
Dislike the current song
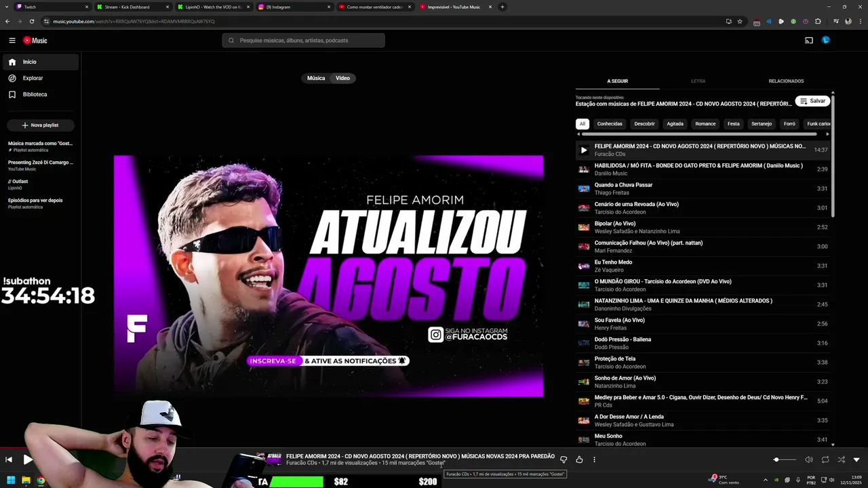[x=564, y=460]
